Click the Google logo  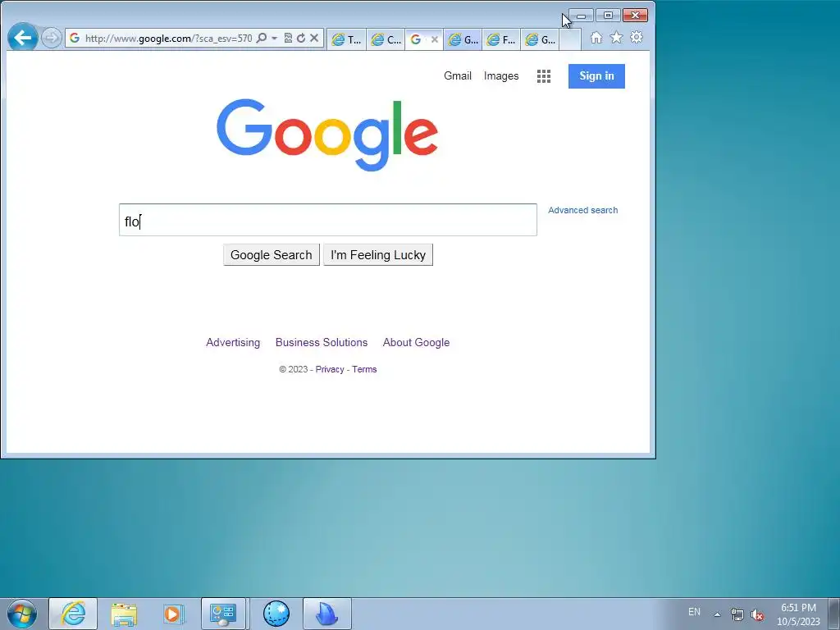[327, 135]
